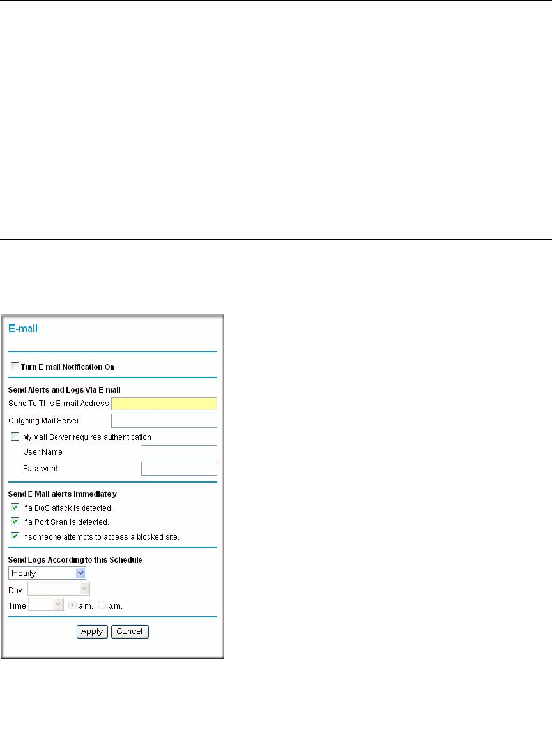The height and width of the screenshot is (756, 552).
Task: Focus the Send To This E-mail Address field
Action: click(164, 404)
